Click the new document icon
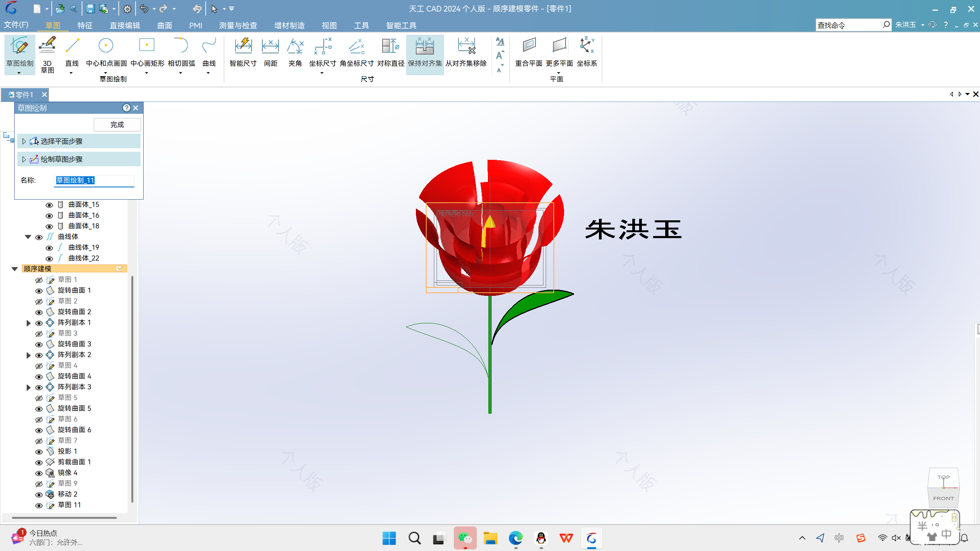Screen dimensions: 980x551 tap(37, 9)
